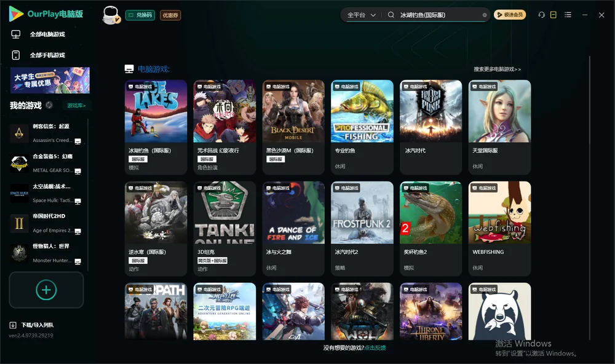Image resolution: width=615 pixels, height=364 pixels.
Task: Open 逆水寒 (国际服) game card
Action: pyautogui.click(x=156, y=229)
